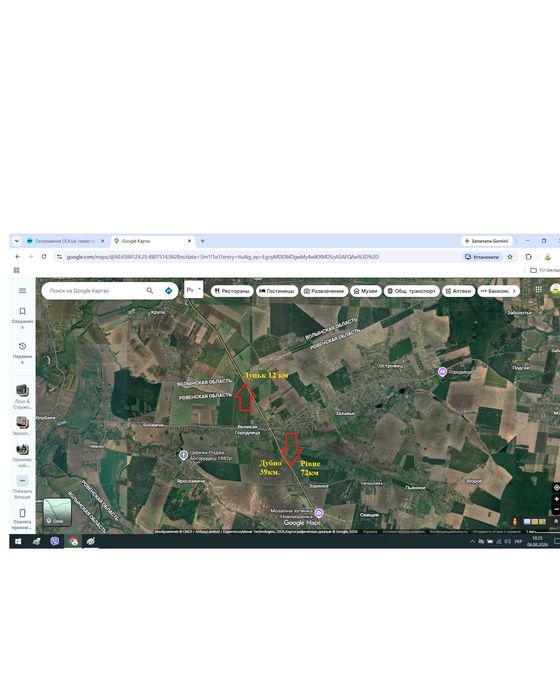The width and height of the screenshot is (560, 700).
Task: Toggle map layers using the Слои thumbnail
Action: click(57, 512)
